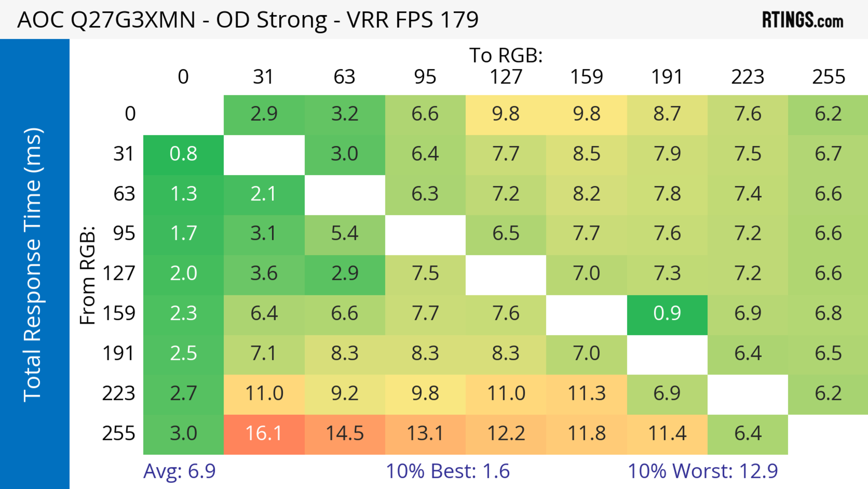
Task: Click the chart title mentioning AOC Q27G3XMN
Action: pos(248,19)
